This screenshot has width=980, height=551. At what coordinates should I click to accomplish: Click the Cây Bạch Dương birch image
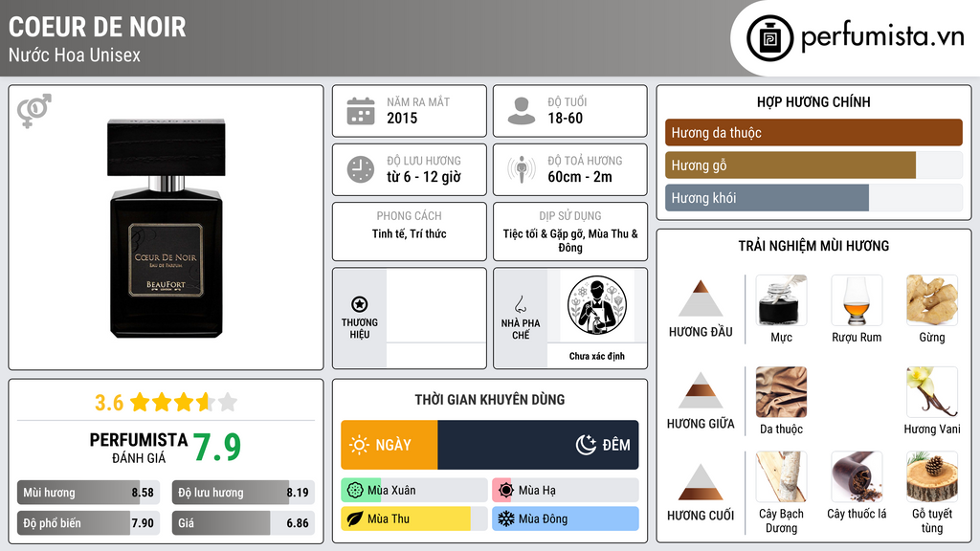pos(781,477)
